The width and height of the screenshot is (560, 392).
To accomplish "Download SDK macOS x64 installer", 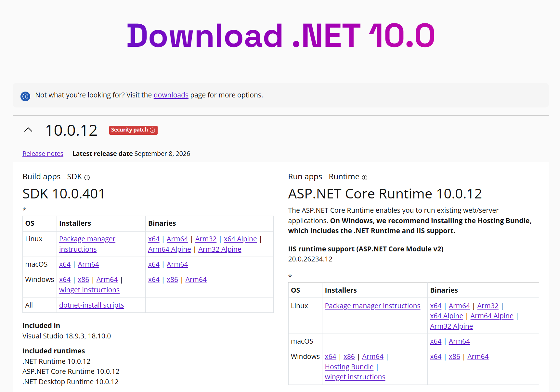I will 65,264.
